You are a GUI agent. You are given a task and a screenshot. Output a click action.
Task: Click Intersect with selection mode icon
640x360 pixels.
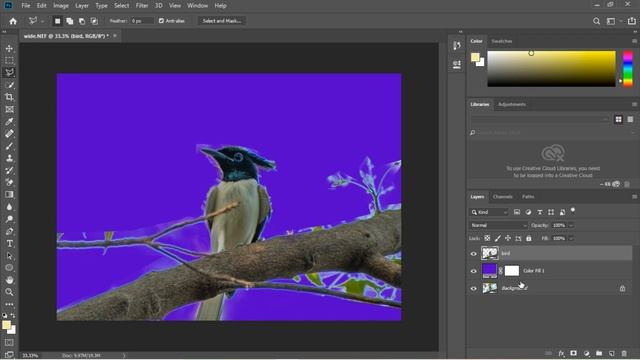click(x=94, y=21)
